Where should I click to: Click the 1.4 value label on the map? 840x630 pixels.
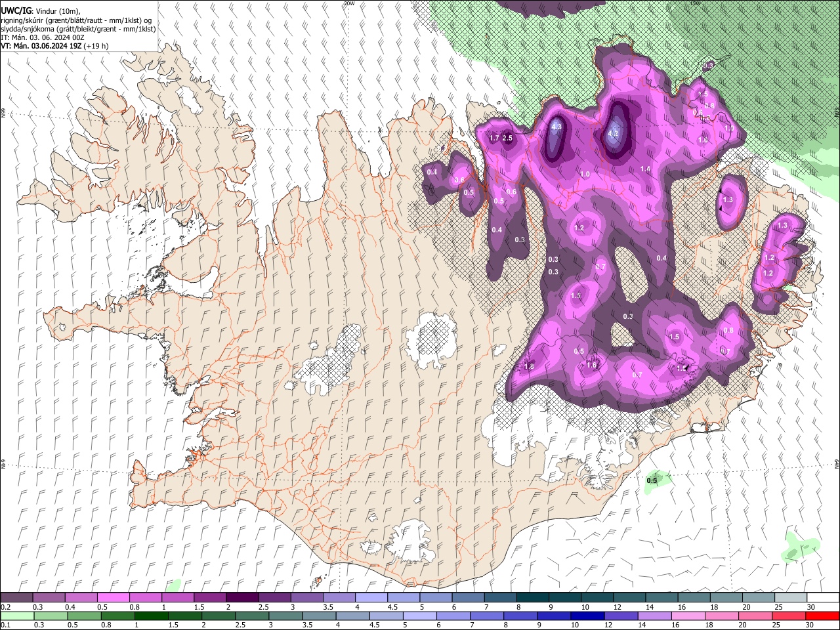645,169
